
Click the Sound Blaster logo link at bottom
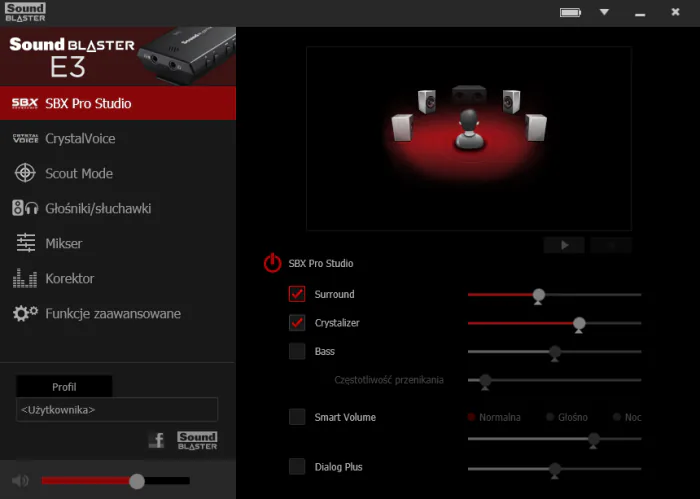pos(197,441)
